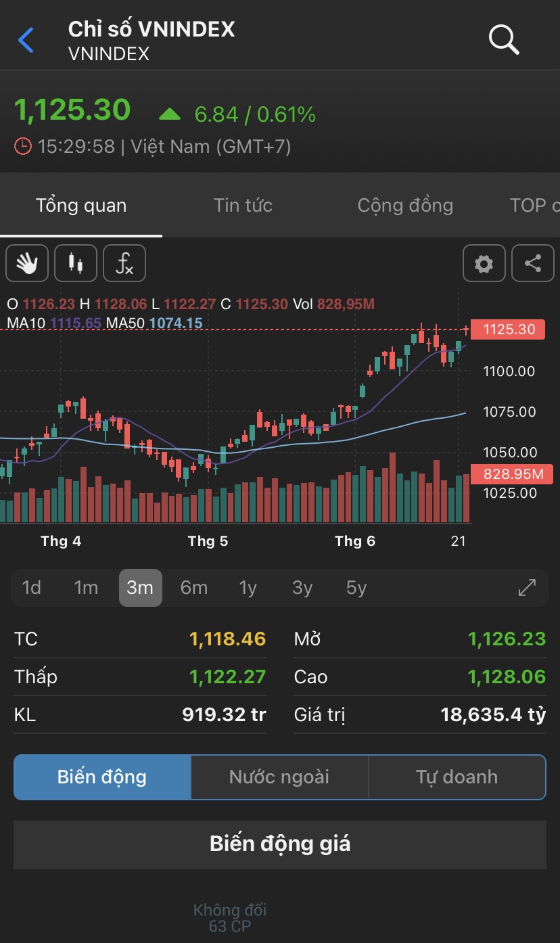This screenshot has height=943, width=560.
Task: Select the Tổng quan tab
Action: tap(81, 206)
